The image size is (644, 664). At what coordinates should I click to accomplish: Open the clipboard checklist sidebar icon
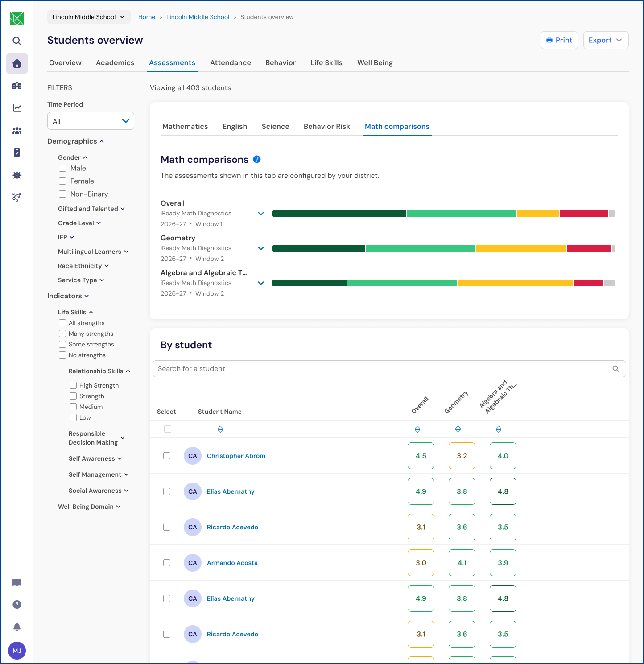coord(17,153)
